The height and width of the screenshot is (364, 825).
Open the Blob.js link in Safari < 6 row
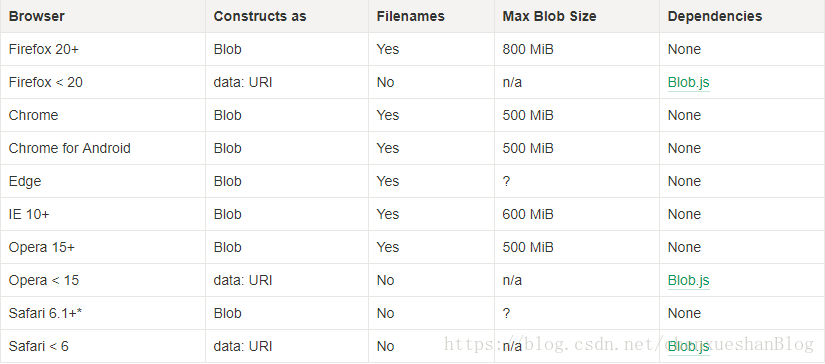(689, 347)
